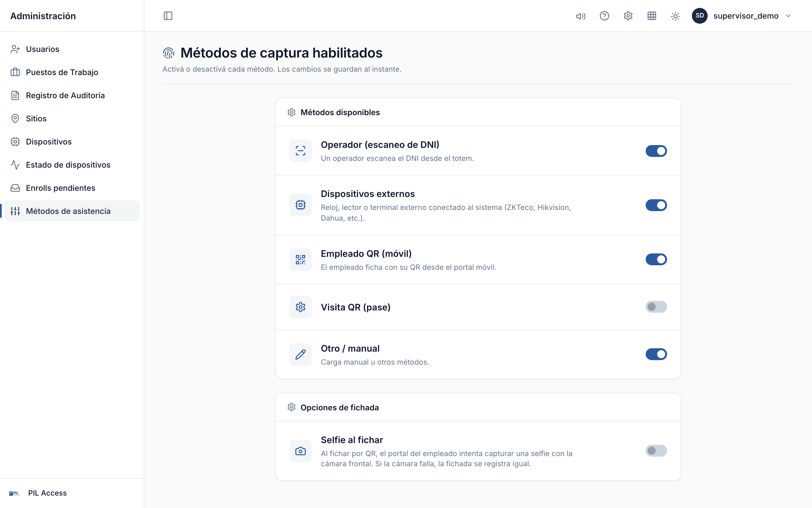Open settings gear in top bar
Image resolution: width=812 pixels, height=508 pixels.
[x=628, y=16]
